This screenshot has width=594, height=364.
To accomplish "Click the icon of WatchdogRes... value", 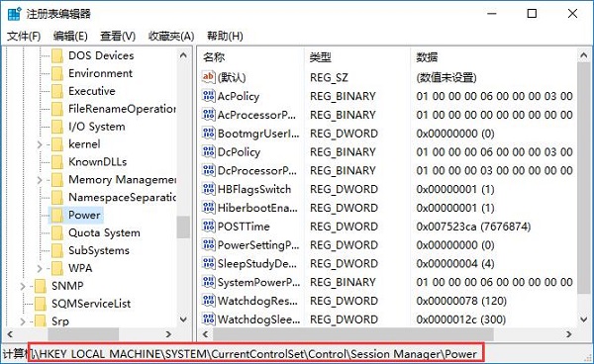I will 208,301.
